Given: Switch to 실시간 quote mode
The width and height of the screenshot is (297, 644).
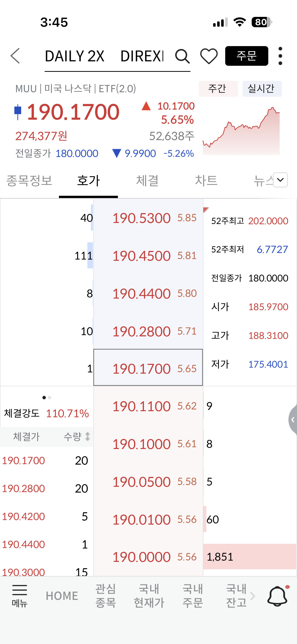Looking at the screenshot, I should (262, 89).
